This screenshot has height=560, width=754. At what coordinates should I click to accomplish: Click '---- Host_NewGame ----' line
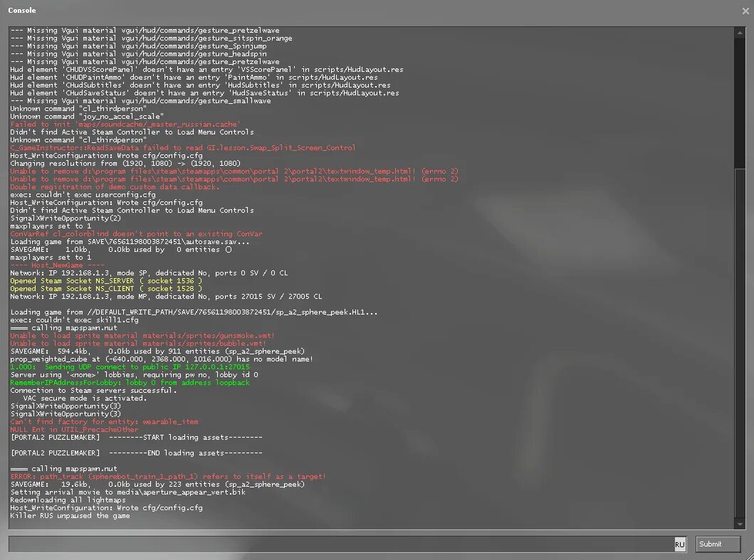pyautogui.click(x=57, y=265)
